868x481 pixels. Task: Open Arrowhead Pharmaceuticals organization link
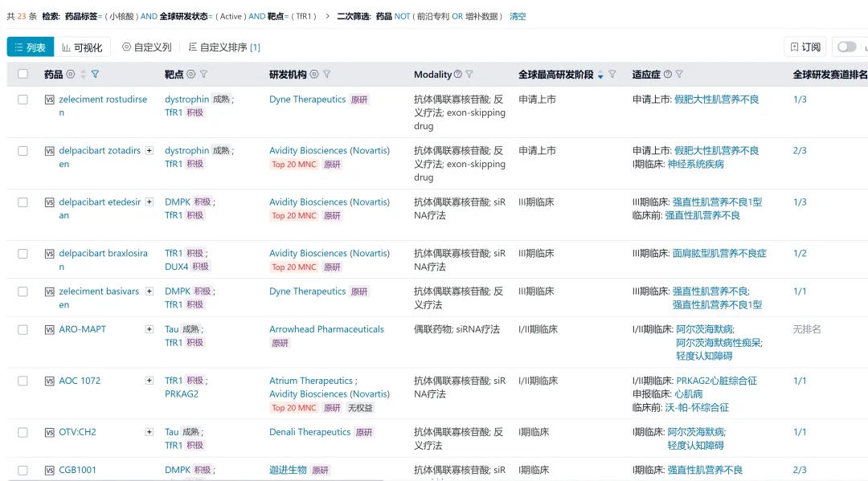click(x=326, y=329)
